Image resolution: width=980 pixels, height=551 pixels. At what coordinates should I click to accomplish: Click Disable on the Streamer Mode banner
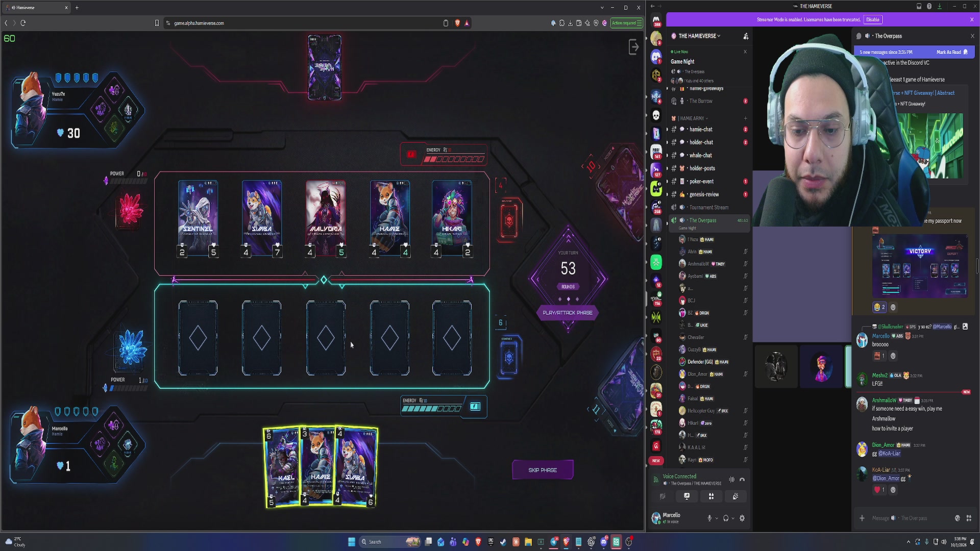point(873,19)
